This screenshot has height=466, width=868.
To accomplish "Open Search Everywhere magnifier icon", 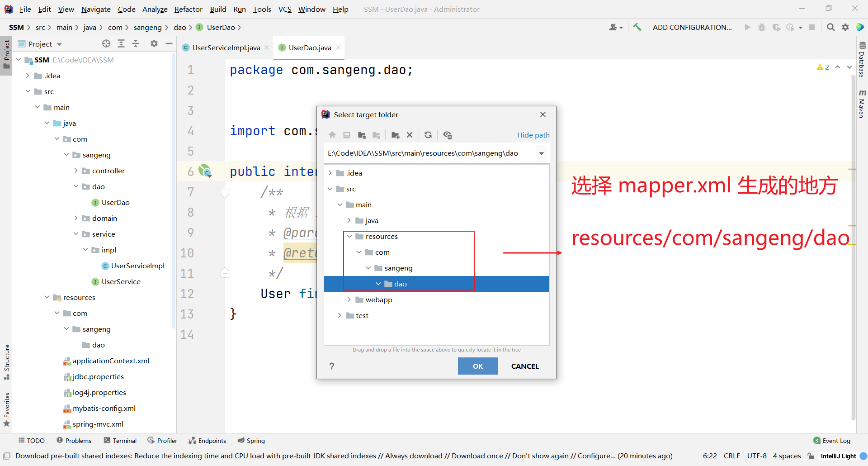I will pyautogui.click(x=830, y=27).
